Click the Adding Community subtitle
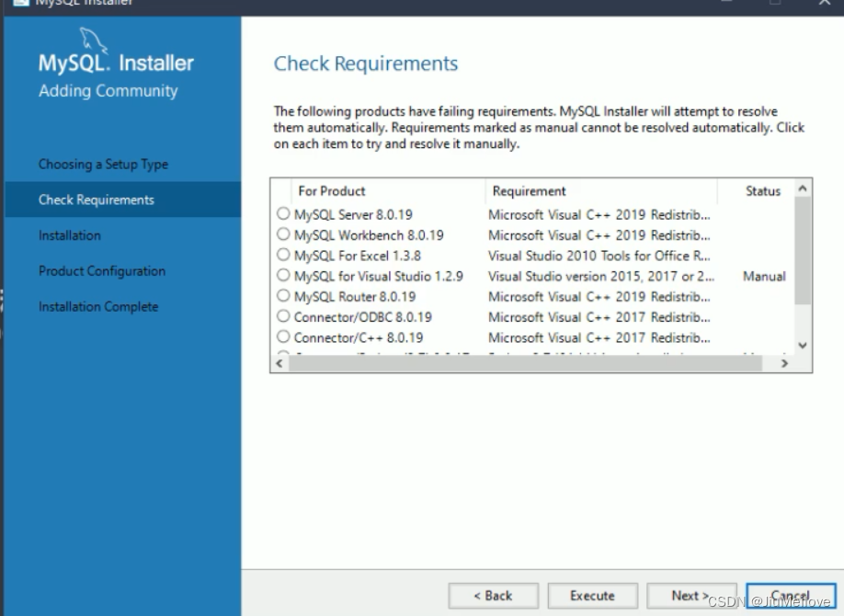The image size is (844, 616). [108, 90]
